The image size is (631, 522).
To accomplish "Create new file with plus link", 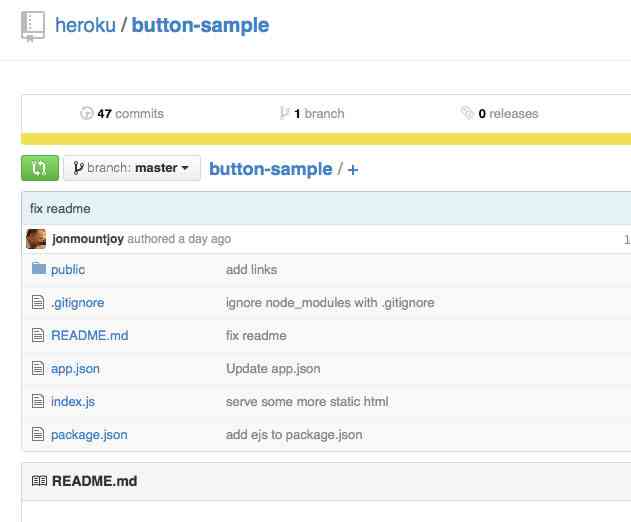I will 353,170.
